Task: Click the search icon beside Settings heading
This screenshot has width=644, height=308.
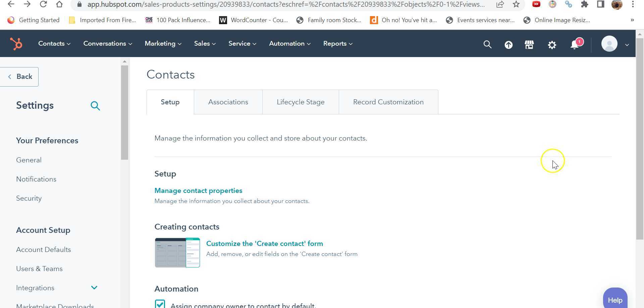Action: [x=95, y=106]
